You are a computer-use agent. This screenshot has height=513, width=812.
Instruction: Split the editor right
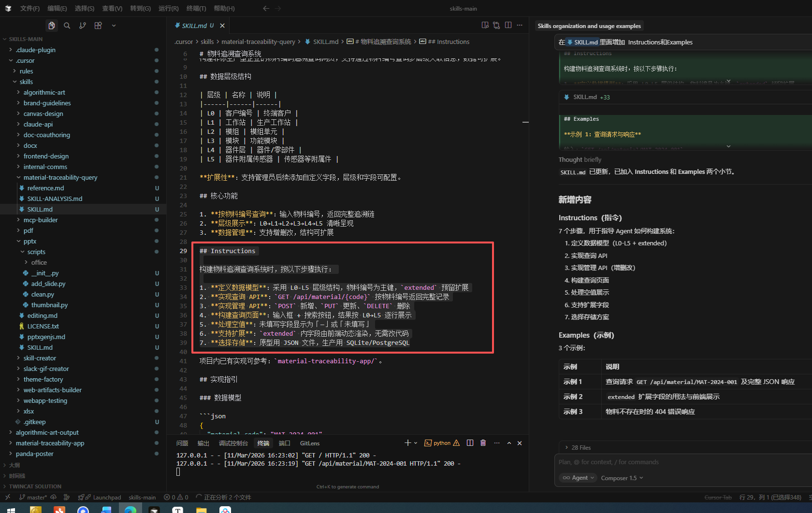(x=508, y=25)
